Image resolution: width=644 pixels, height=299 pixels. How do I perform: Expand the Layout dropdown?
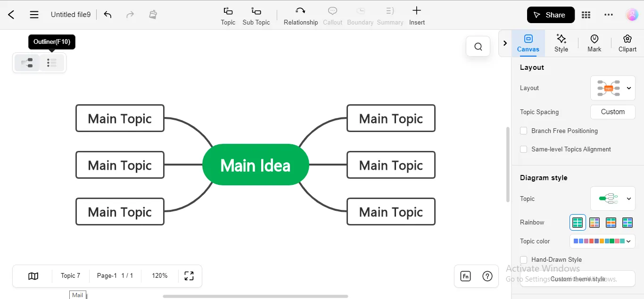[x=613, y=88]
